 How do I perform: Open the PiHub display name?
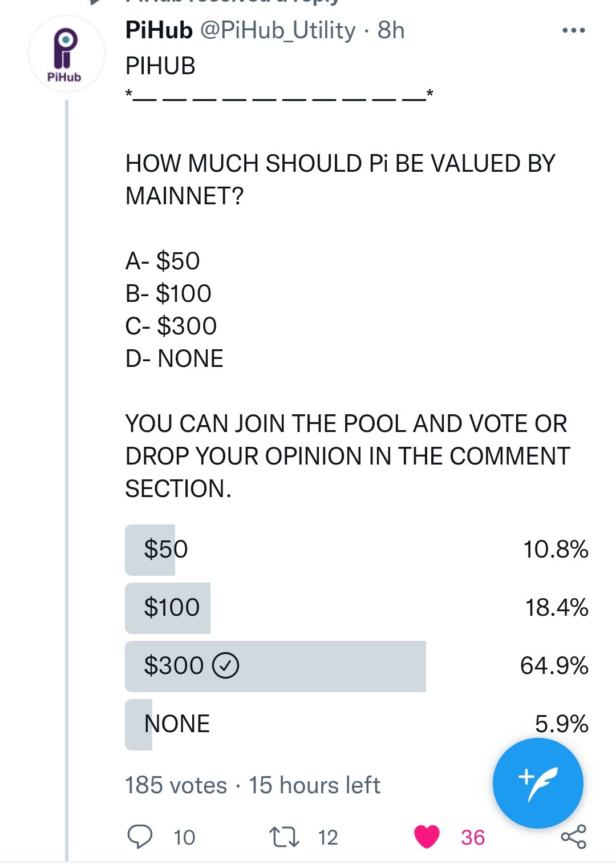coord(159,30)
